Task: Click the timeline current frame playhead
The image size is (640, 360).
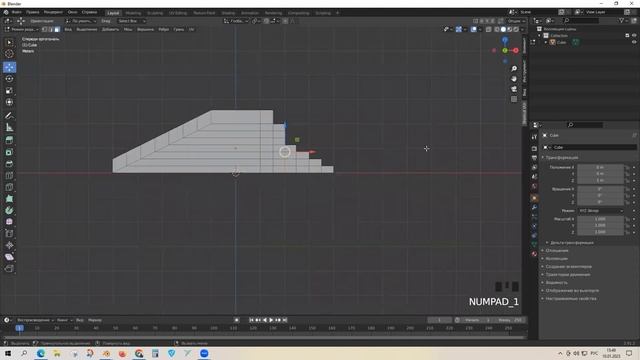Action: pyautogui.click(x=19, y=328)
